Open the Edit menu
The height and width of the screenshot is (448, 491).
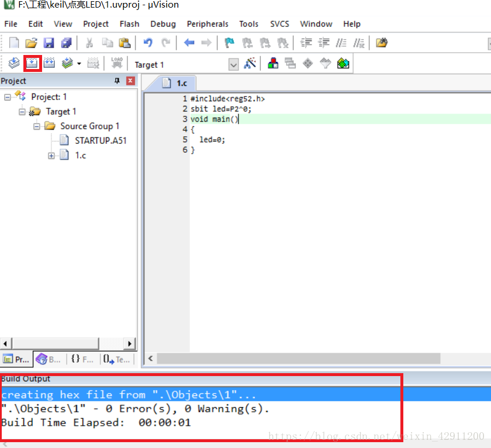pos(36,24)
